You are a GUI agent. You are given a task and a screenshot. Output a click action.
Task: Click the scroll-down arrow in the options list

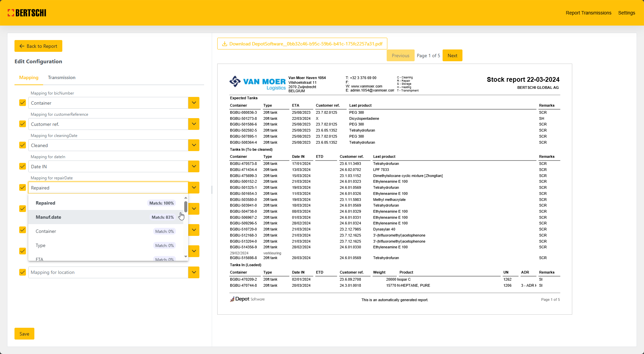tap(186, 257)
